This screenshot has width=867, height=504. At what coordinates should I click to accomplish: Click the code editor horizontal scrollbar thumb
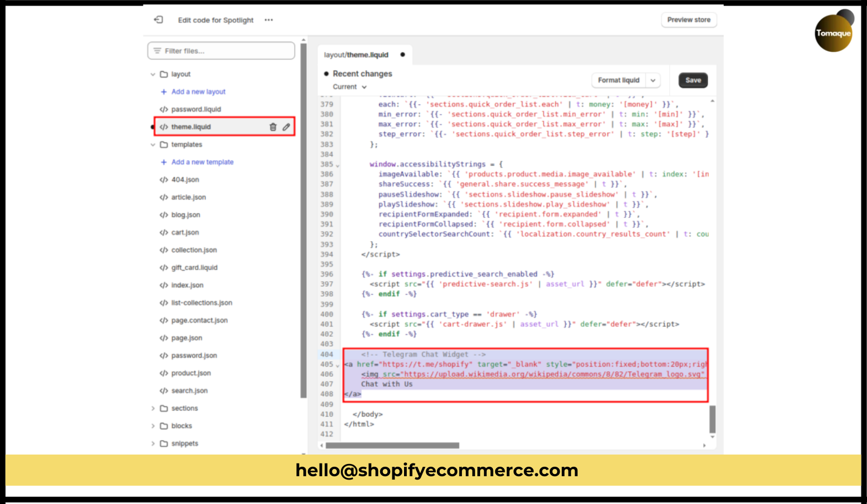(x=392, y=446)
